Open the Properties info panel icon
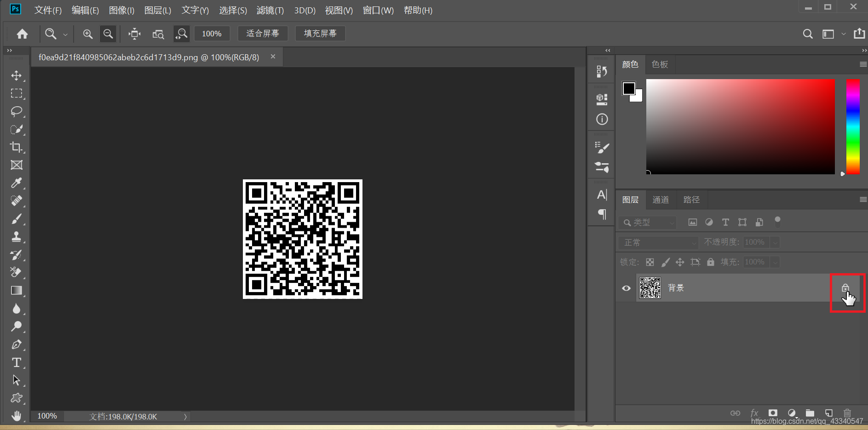Screen dimensions: 868x430 (x=602, y=120)
